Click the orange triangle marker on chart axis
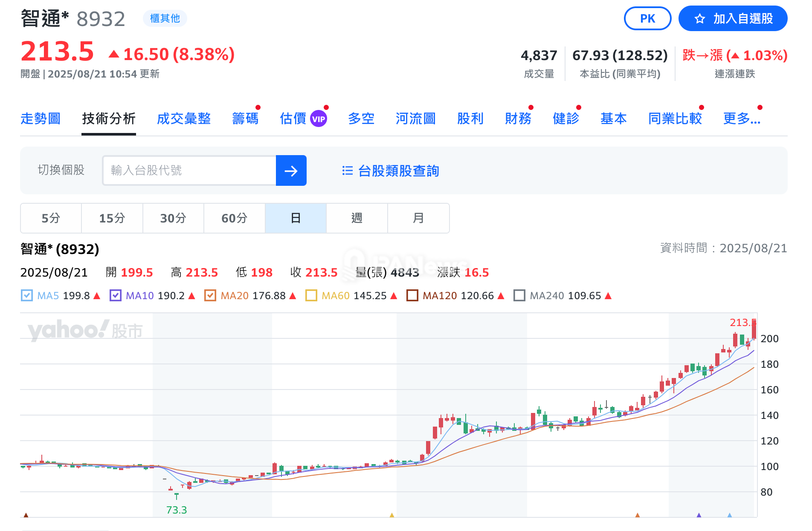 point(637,515)
